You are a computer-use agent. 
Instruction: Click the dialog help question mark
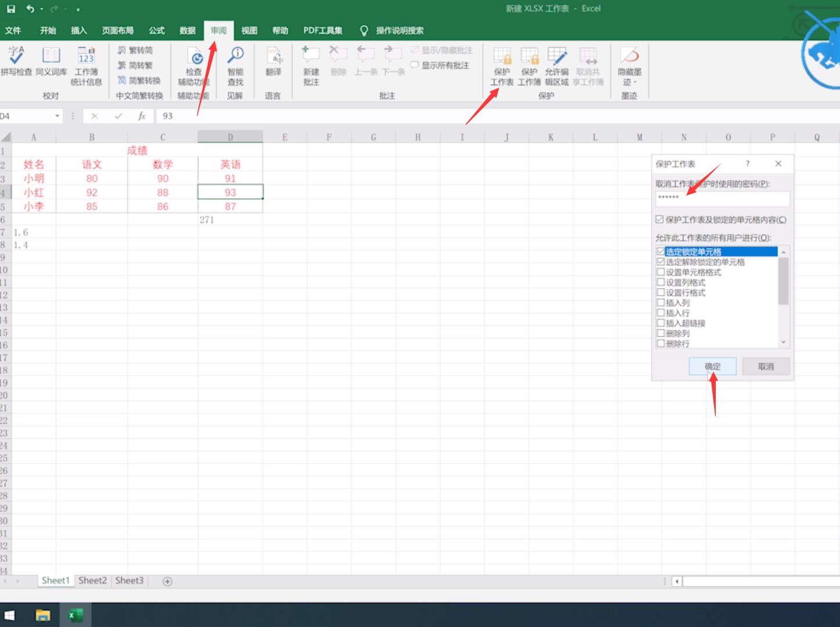[x=748, y=164]
